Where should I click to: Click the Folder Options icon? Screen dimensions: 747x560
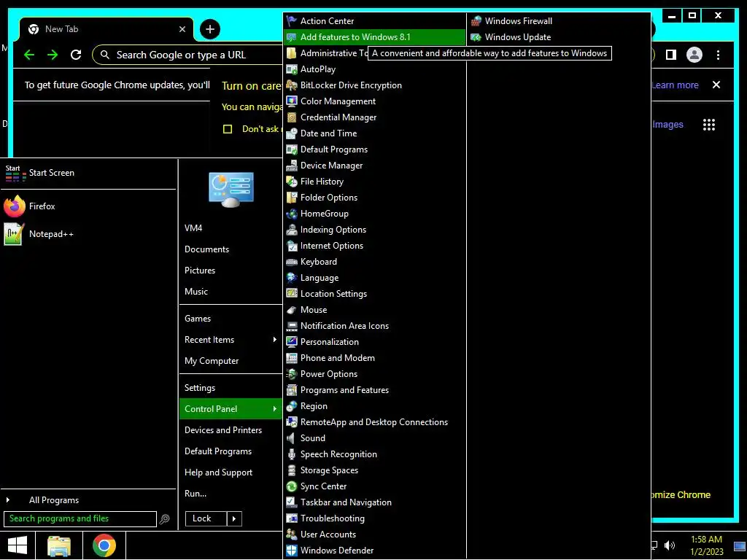292,198
